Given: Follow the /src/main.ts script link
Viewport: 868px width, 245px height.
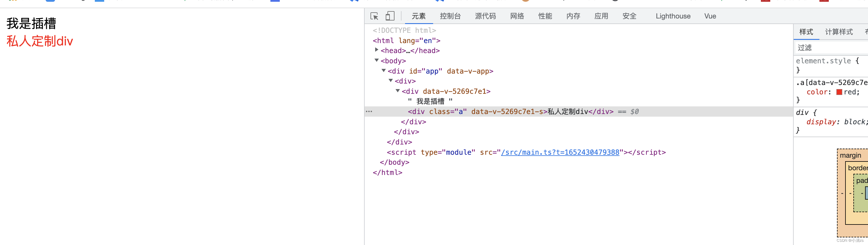Looking at the screenshot, I should pyautogui.click(x=560, y=152).
